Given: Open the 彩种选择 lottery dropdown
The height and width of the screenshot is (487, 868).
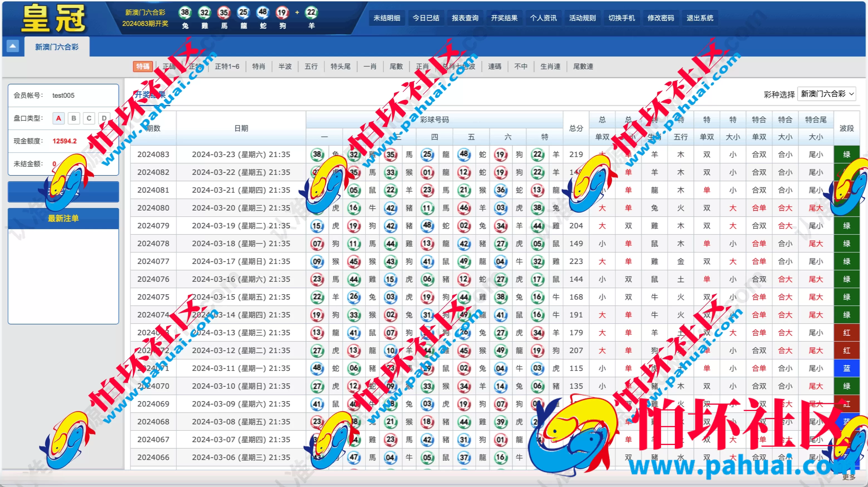Looking at the screenshot, I should click(827, 94).
